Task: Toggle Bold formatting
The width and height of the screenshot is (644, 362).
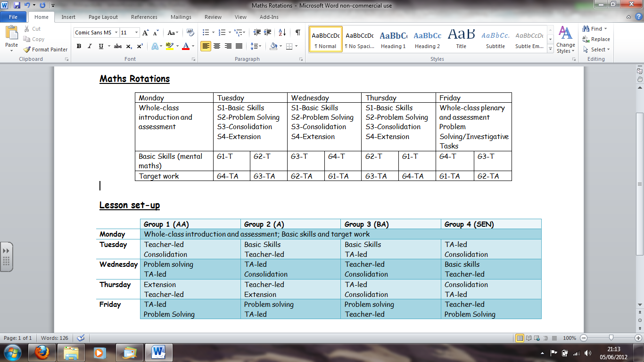Action: point(79,46)
